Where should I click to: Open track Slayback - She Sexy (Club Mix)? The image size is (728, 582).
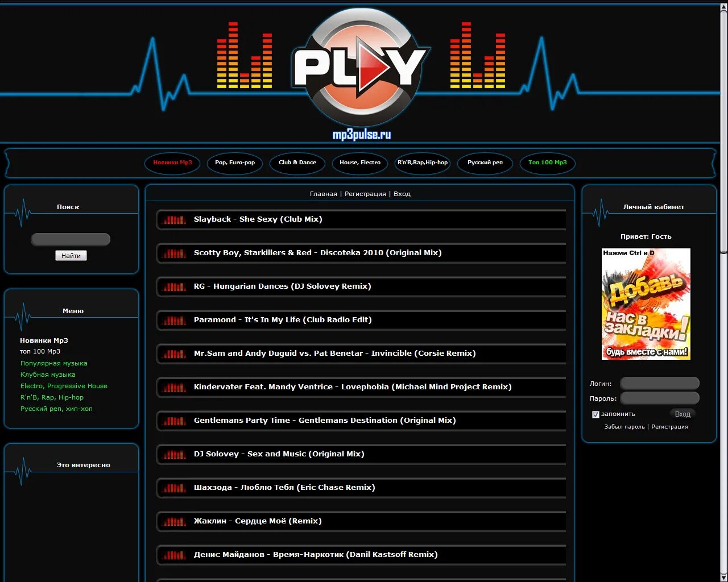(x=258, y=219)
